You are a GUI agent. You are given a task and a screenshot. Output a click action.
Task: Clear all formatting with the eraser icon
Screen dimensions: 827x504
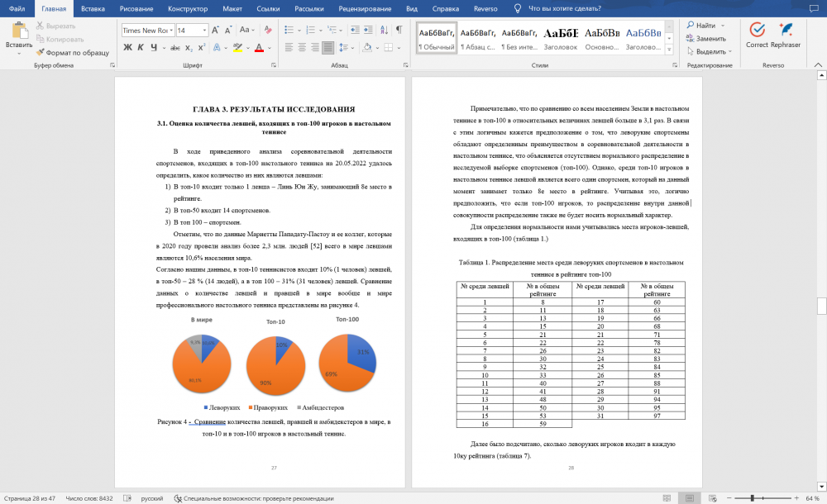coord(268,30)
